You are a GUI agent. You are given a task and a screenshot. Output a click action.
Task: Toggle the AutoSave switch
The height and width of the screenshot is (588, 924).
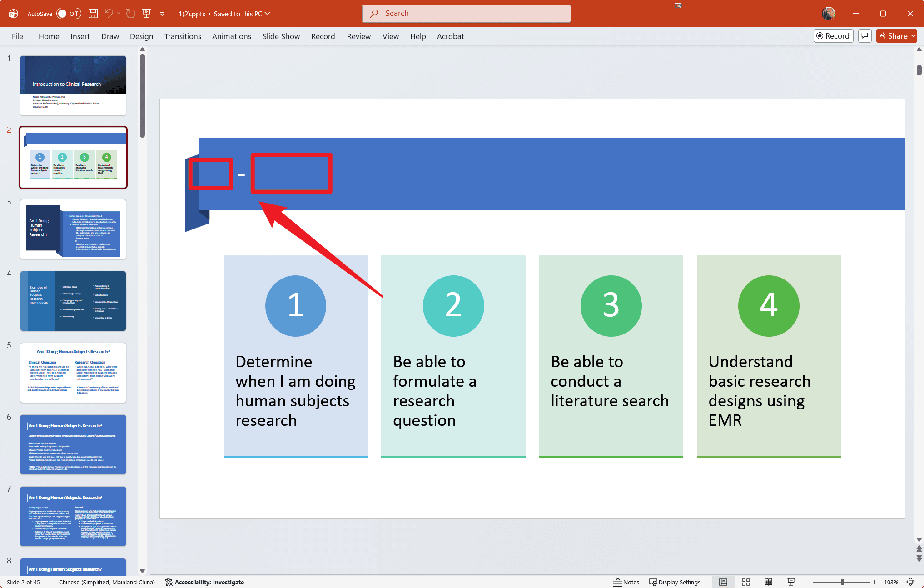[69, 14]
